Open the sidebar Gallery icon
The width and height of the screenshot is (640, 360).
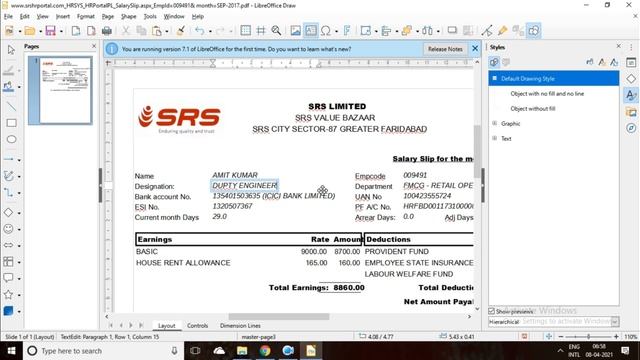[631, 112]
